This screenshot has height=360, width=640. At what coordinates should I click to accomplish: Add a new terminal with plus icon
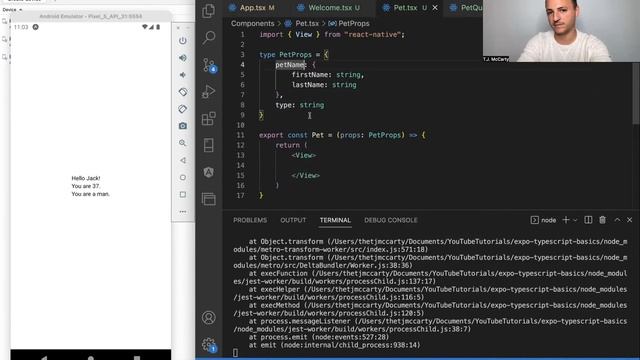click(x=566, y=220)
